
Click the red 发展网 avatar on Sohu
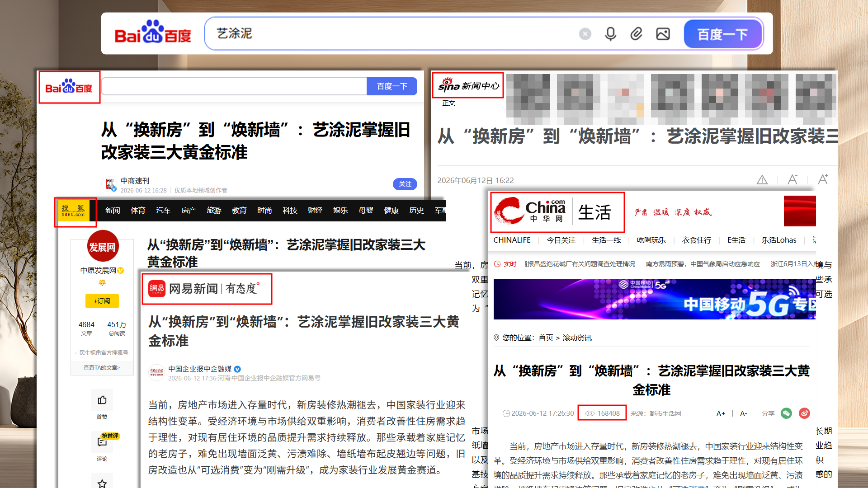pyautogui.click(x=103, y=246)
